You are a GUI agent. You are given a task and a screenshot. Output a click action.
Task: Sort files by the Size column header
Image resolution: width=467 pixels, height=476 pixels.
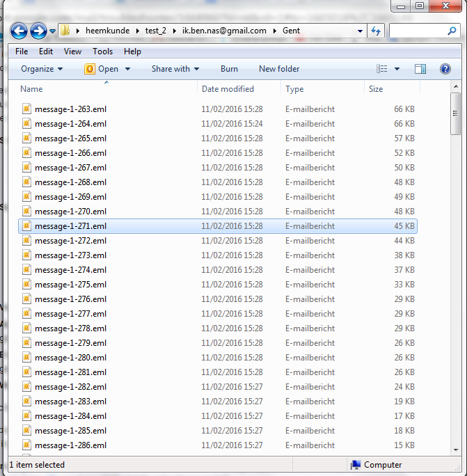pyautogui.click(x=376, y=89)
